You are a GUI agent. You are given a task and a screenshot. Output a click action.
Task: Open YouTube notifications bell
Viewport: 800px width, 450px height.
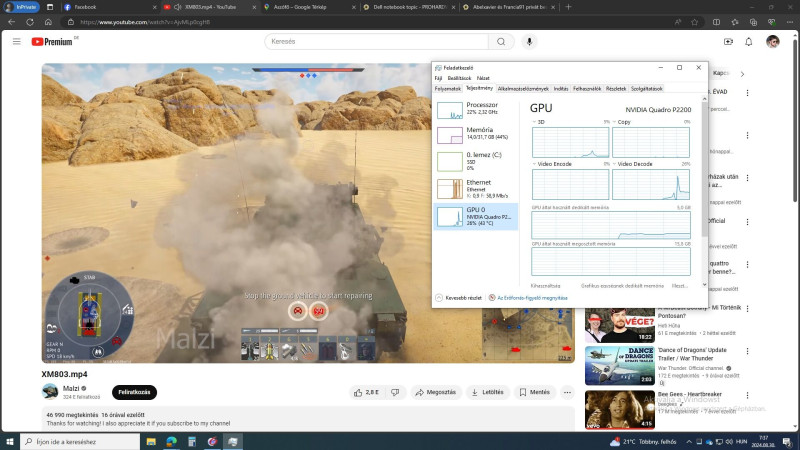tap(748, 42)
